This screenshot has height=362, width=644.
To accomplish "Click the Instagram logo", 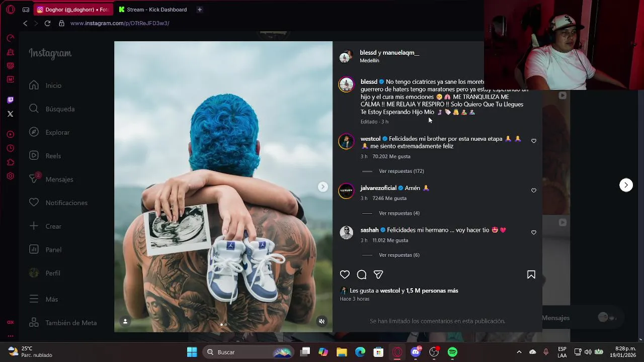I will [x=50, y=53].
